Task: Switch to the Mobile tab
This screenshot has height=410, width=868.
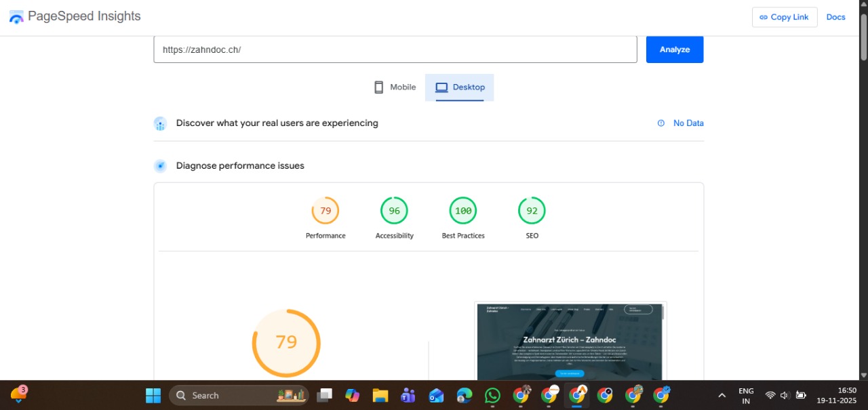Action: pos(395,87)
